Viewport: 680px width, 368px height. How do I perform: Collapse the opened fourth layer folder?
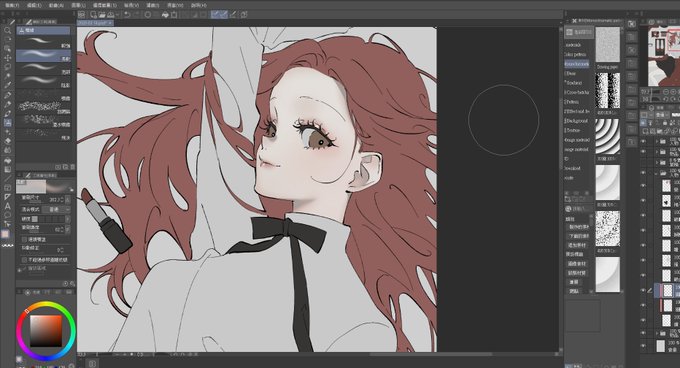[x=657, y=173]
